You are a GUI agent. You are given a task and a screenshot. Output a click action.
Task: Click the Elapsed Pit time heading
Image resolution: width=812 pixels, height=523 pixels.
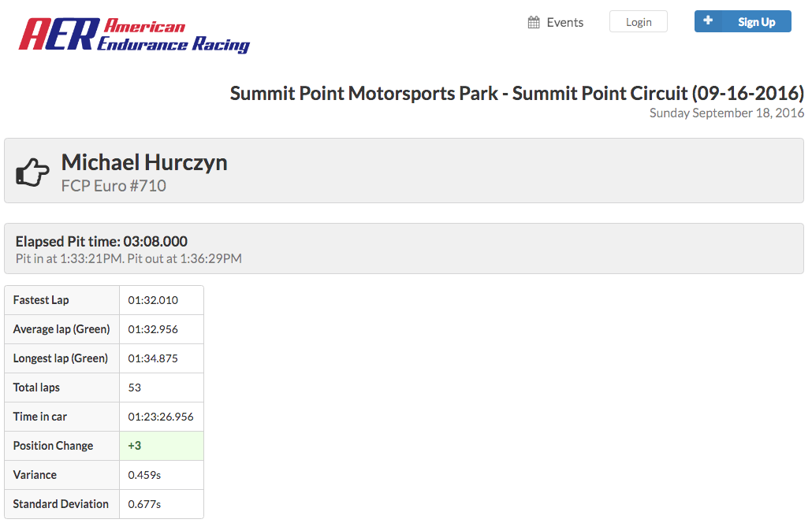pyautogui.click(x=102, y=241)
